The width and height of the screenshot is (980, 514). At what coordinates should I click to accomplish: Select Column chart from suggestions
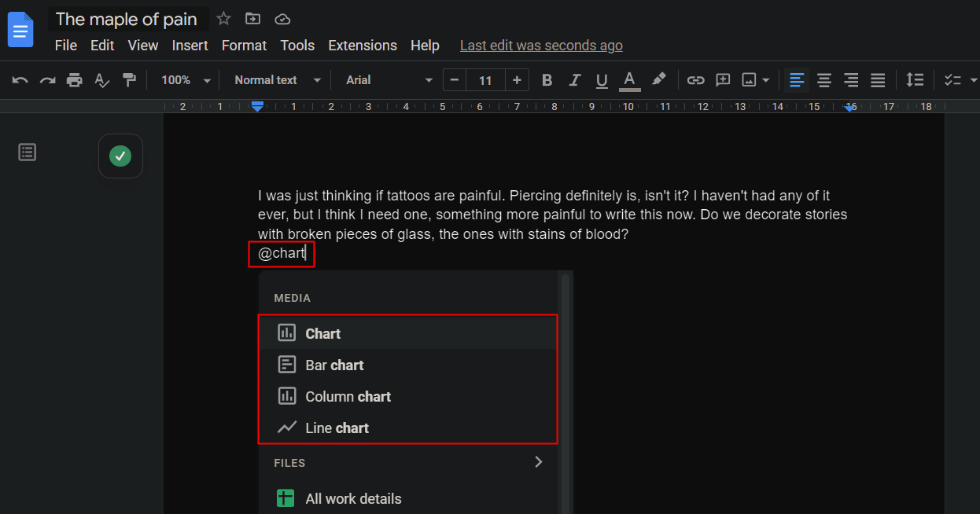coord(408,396)
